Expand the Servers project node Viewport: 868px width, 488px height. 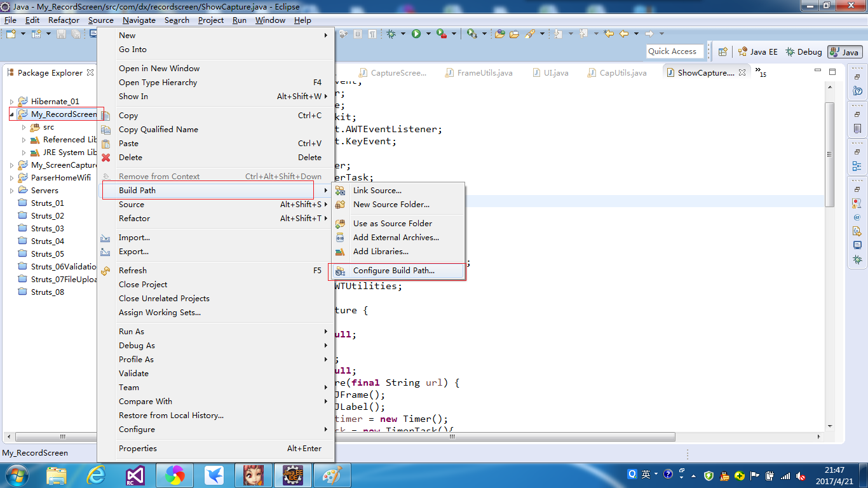tap(11, 191)
